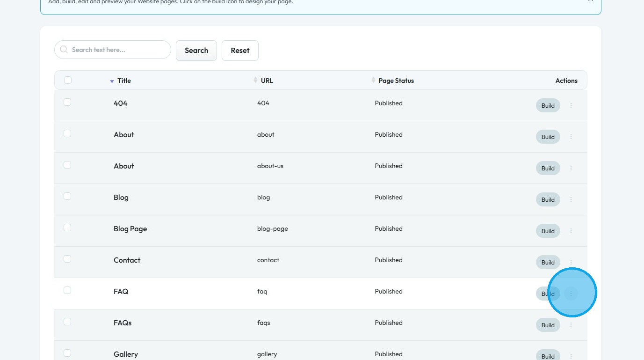The width and height of the screenshot is (644, 360).
Task: Select the Contact page checkbox
Action: (x=67, y=259)
